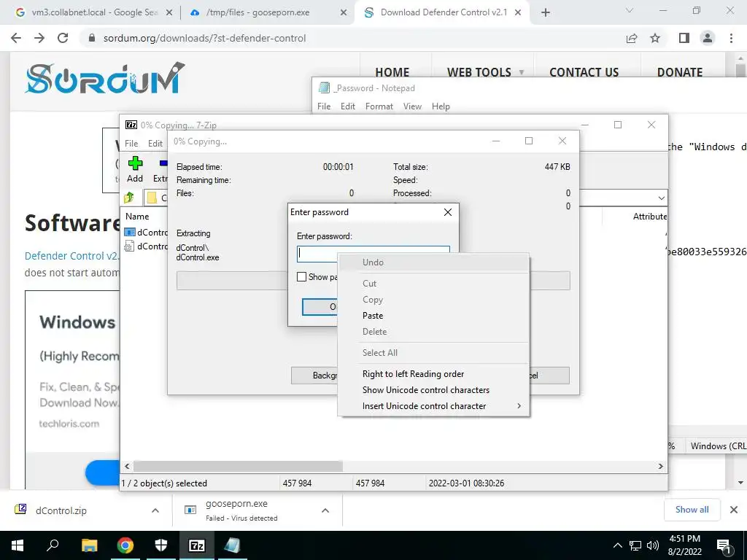Open the 7-Zip address path dropdown

coord(661,198)
